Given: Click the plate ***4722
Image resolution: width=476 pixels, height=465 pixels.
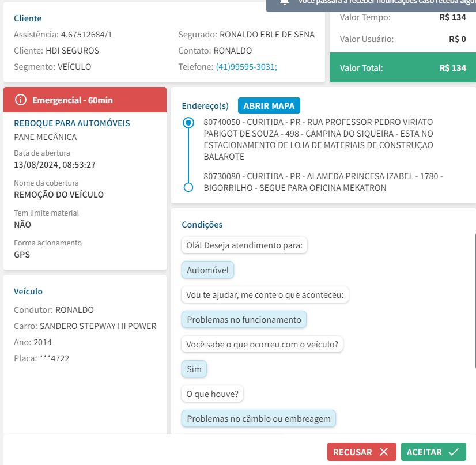Looking at the screenshot, I should 54,358.
